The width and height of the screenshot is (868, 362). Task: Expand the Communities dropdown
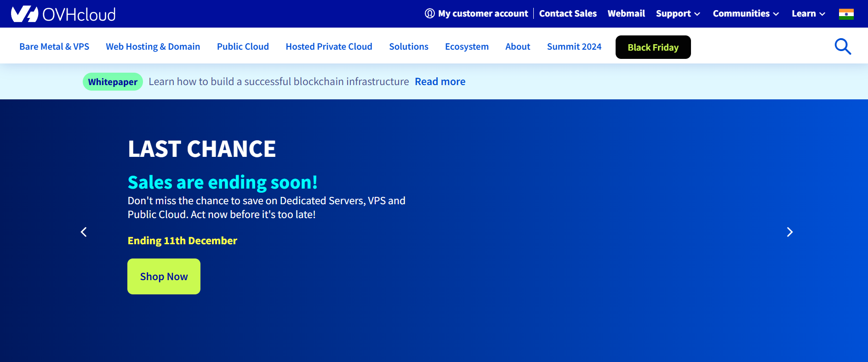(745, 14)
